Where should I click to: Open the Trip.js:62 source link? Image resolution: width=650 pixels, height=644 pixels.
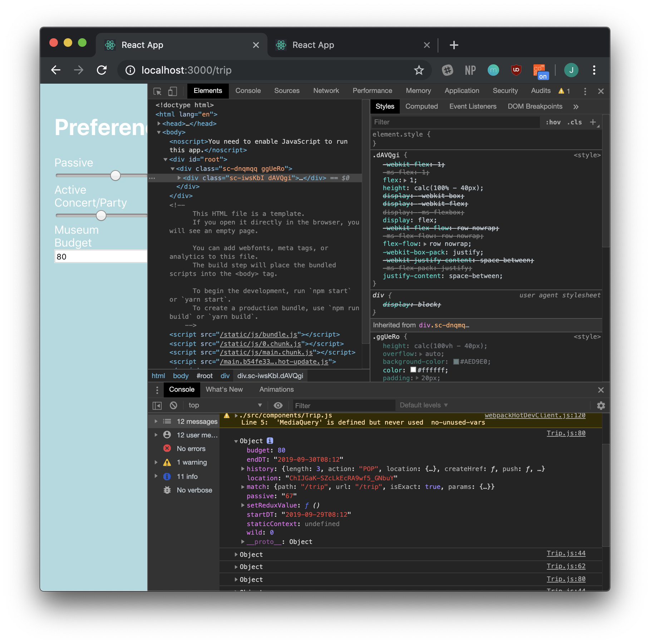pos(566,566)
